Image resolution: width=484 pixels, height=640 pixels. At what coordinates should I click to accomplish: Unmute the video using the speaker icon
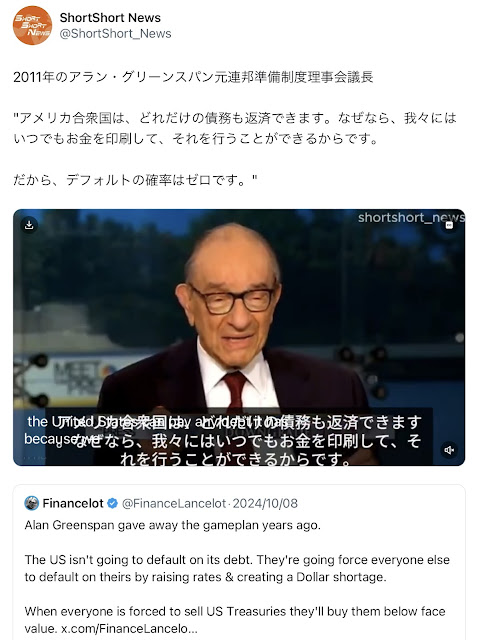(x=449, y=450)
